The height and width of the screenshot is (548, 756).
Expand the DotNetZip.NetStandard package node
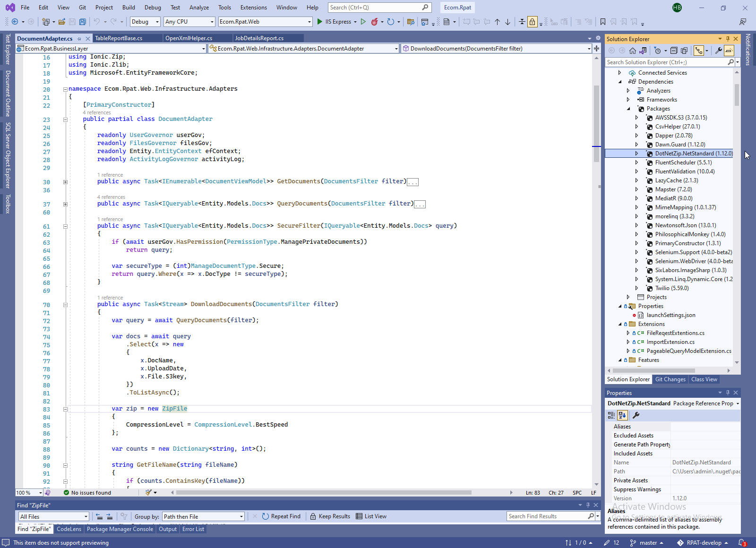click(636, 154)
